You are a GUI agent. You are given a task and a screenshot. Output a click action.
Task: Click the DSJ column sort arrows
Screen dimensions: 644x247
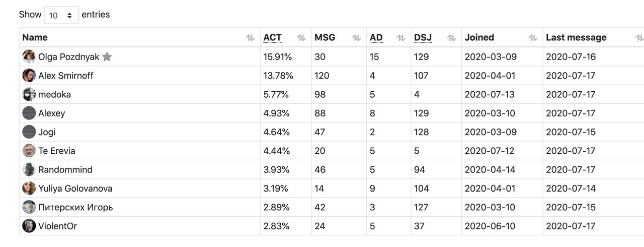(452, 38)
